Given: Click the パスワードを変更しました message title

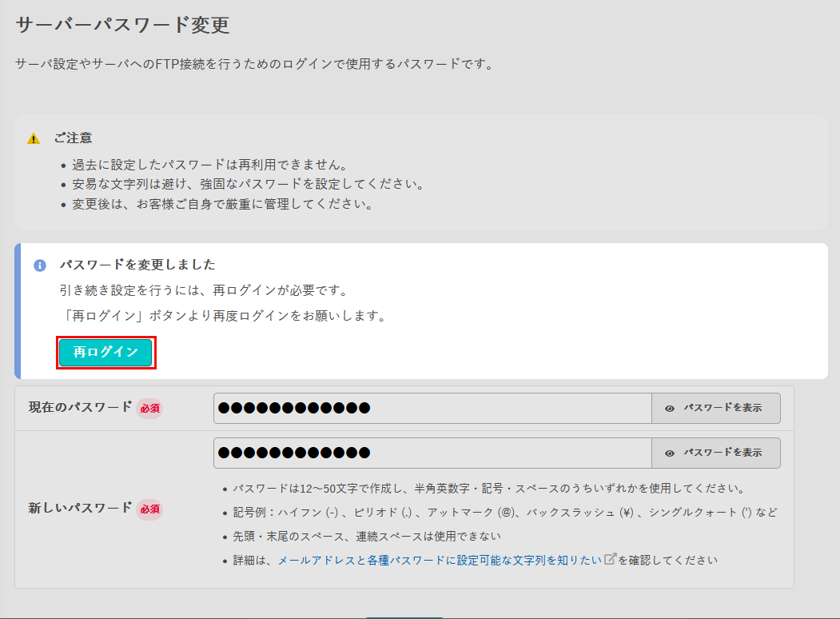Looking at the screenshot, I should [137, 265].
